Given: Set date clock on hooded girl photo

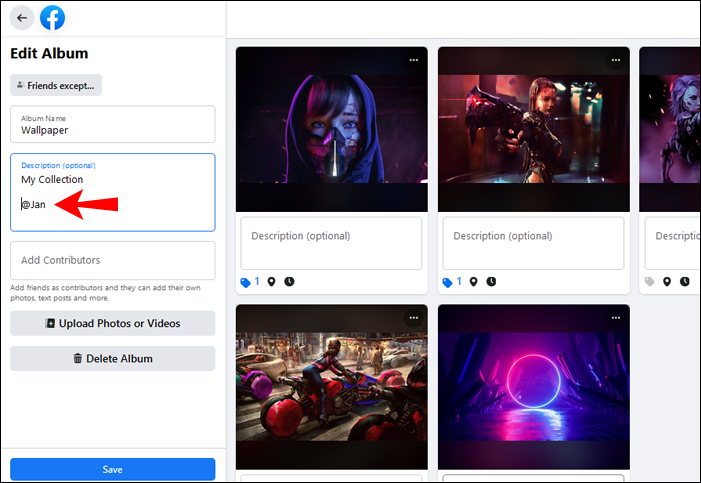Looking at the screenshot, I should [289, 281].
